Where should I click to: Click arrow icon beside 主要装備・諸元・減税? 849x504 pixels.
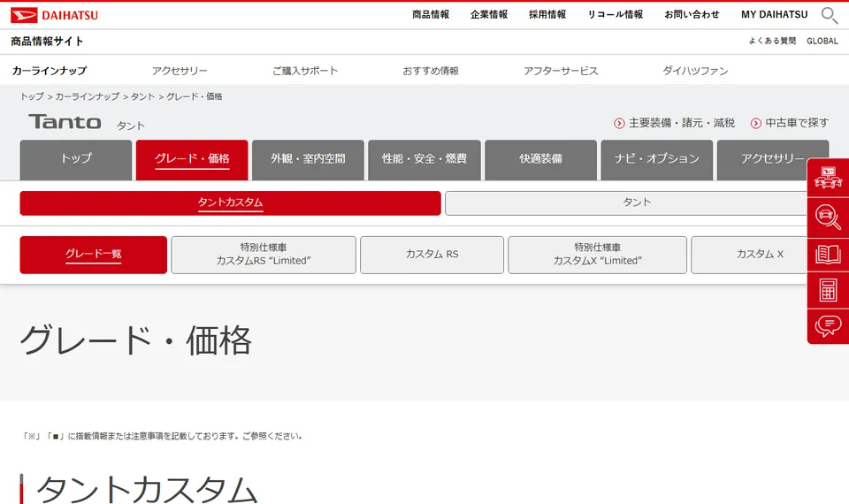click(619, 124)
